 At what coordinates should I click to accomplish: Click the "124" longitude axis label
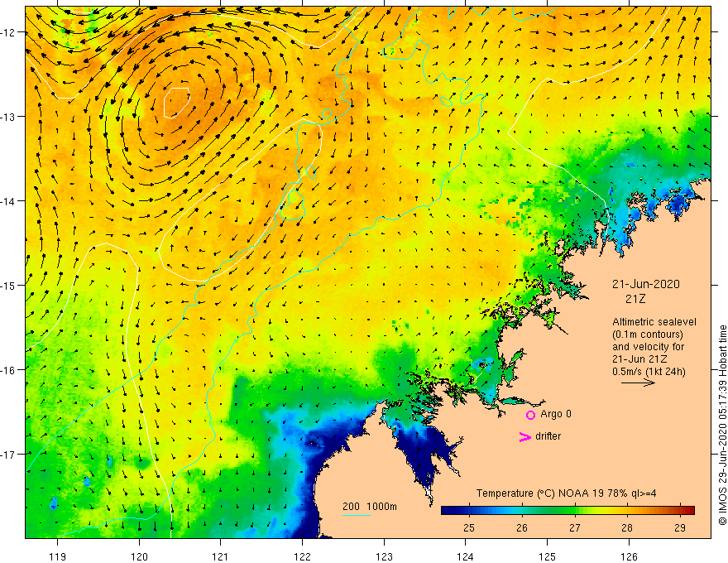point(466,556)
